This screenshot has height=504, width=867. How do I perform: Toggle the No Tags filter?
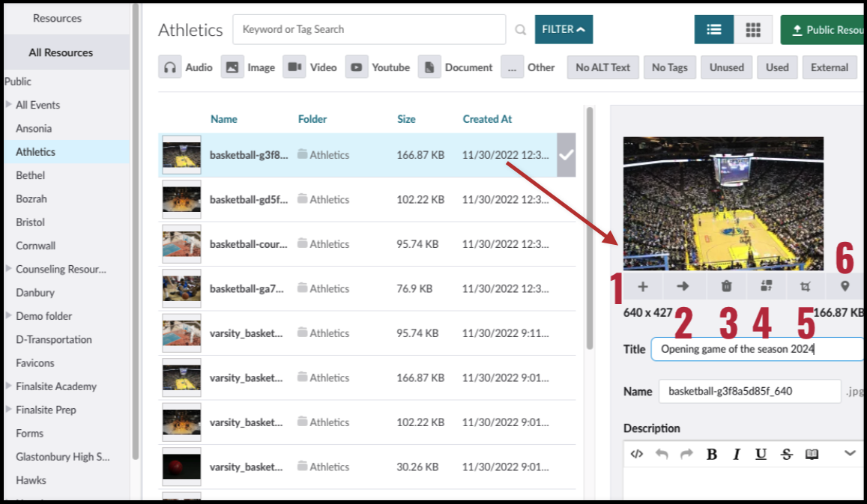pos(670,67)
